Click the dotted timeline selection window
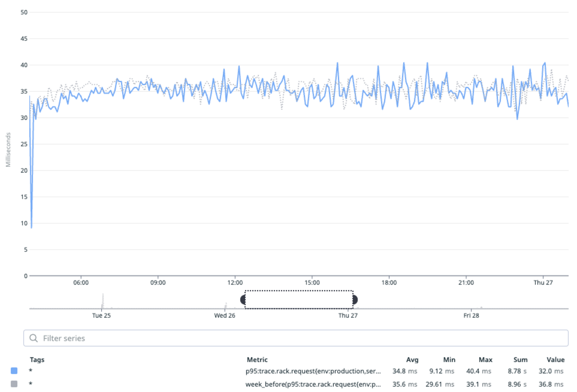Image resolution: width=577 pixels, height=392 pixels. click(x=299, y=300)
